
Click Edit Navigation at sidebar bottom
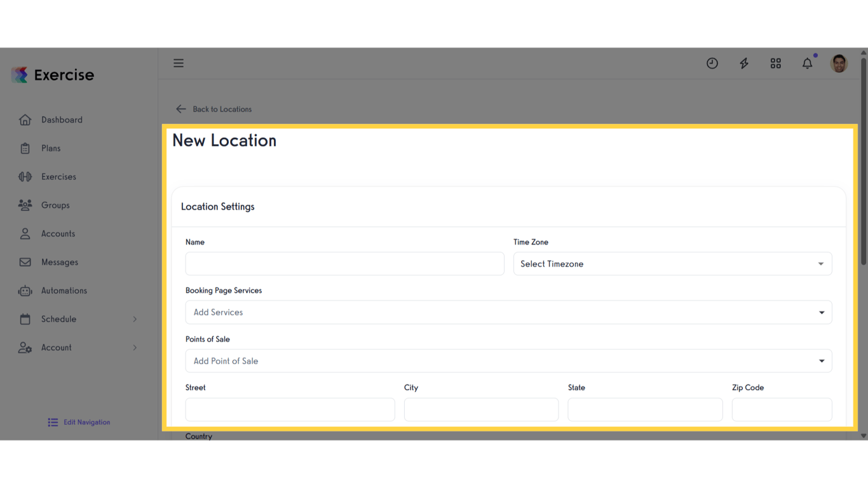pos(78,422)
